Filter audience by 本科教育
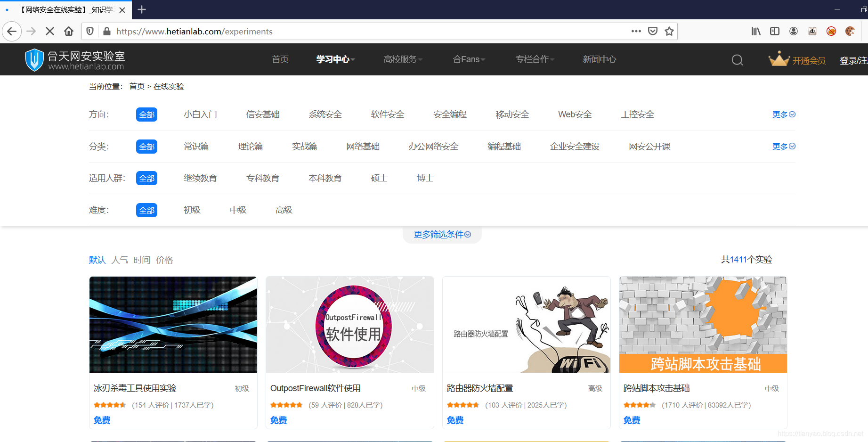Screen dimensions: 868x442 pyautogui.click(x=325, y=178)
